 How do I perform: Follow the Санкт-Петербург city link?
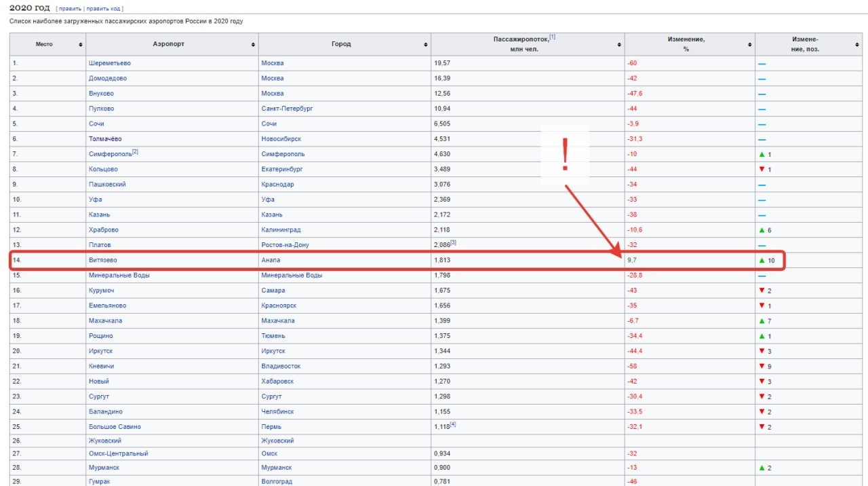point(287,109)
